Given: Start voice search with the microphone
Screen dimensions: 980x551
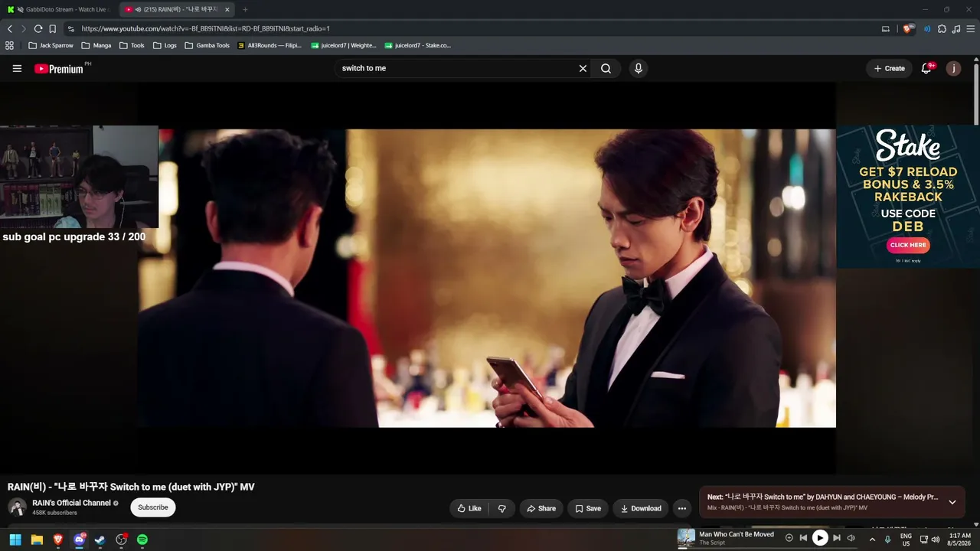Looking at the screenshot, I should pos(638,69).
